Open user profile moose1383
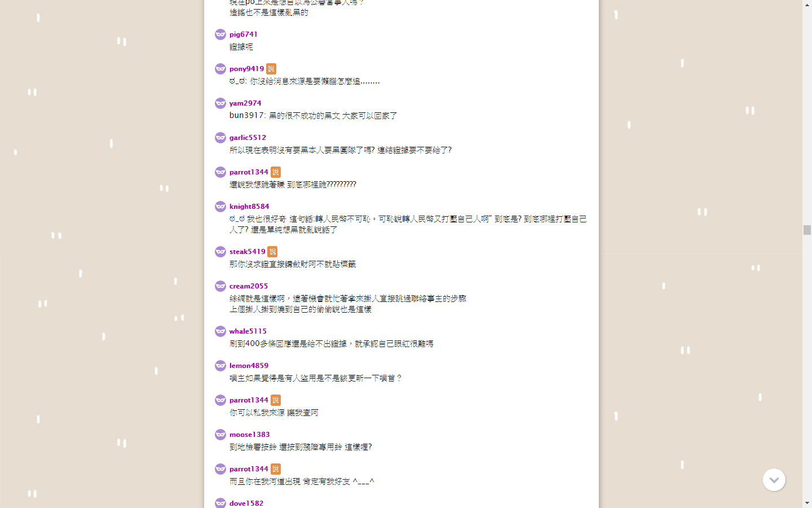812x508 pixels. click(249, 435)
